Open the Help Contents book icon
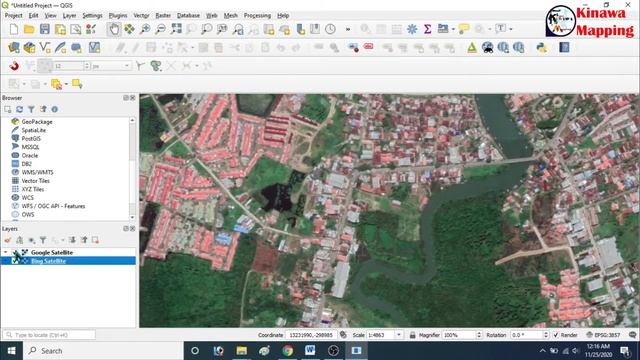This screenshot has height=360, width=640. 564,48
